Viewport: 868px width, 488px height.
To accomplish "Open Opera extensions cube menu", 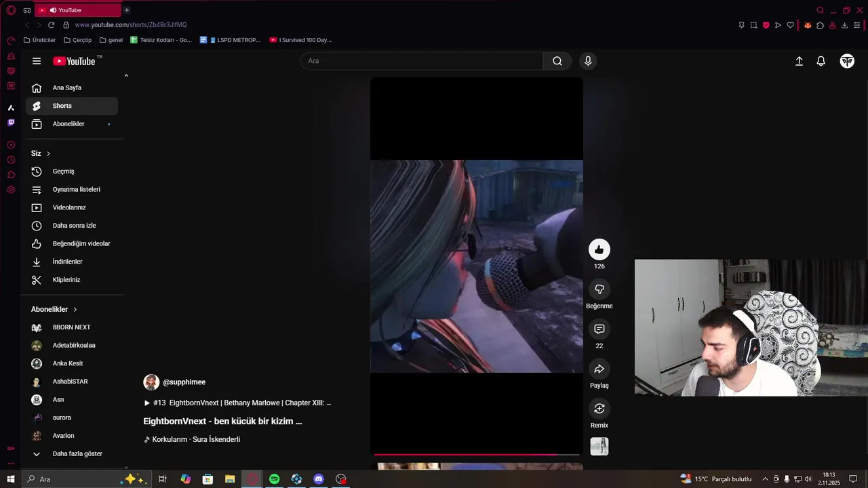I will pos(820,25).
